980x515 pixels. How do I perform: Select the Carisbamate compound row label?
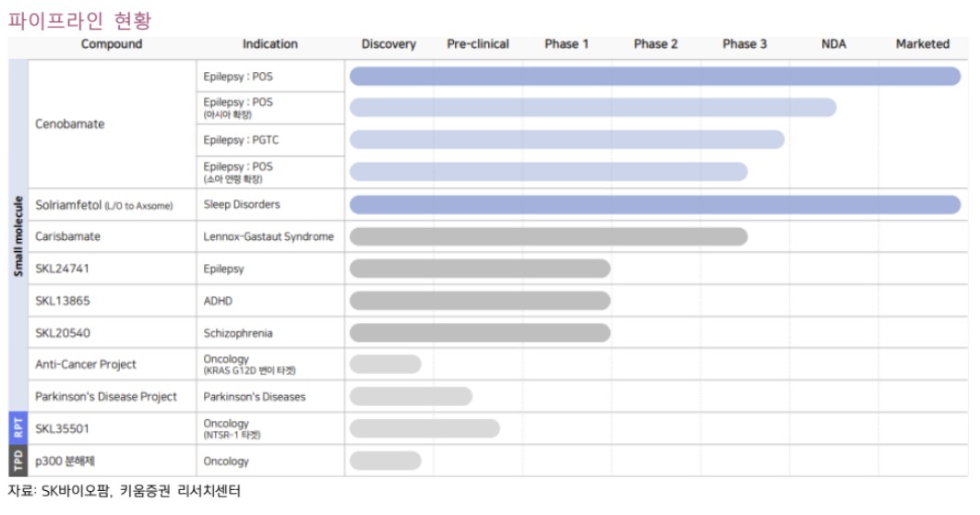pos(68,236)
